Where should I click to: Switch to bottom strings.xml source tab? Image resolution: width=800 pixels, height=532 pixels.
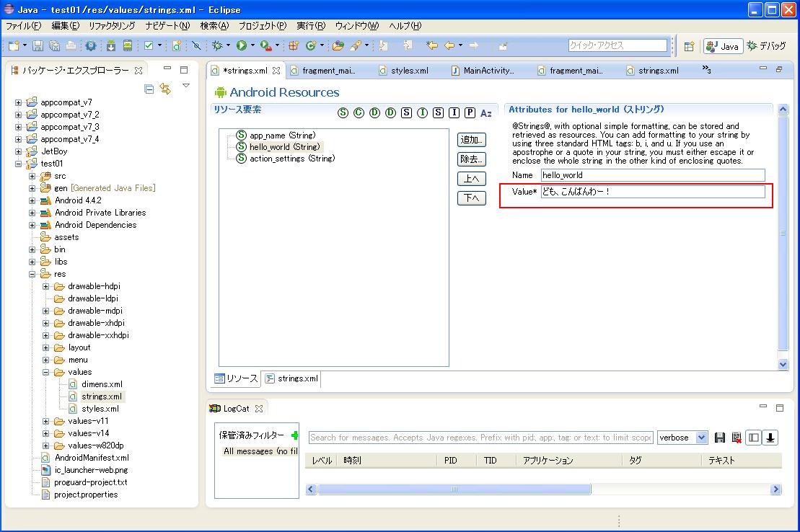tap(291, 378)
